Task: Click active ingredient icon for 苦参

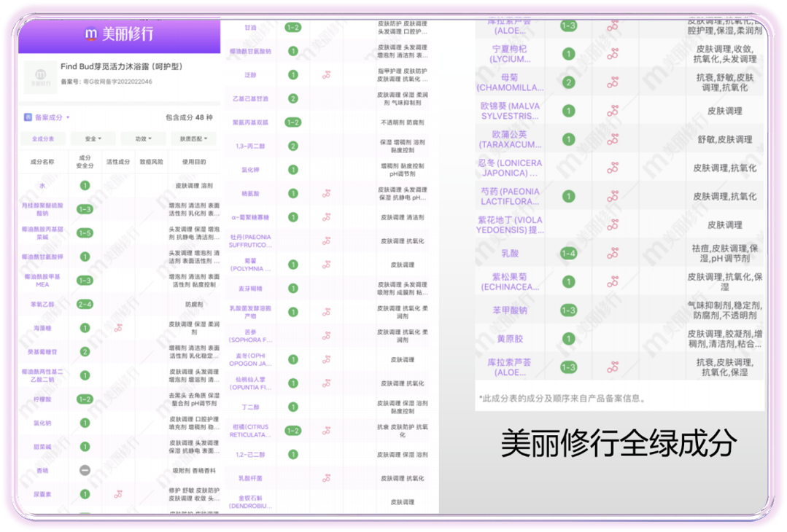Action: tap(326, 335)
